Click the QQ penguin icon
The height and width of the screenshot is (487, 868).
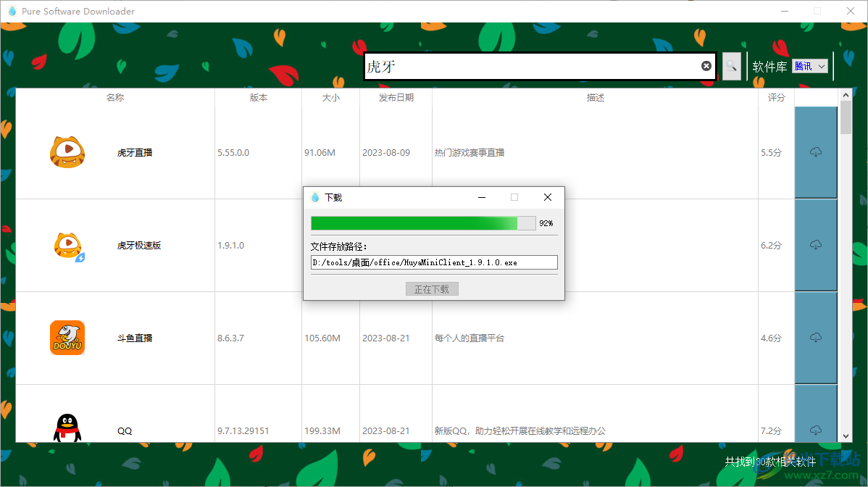pos(67,428)
